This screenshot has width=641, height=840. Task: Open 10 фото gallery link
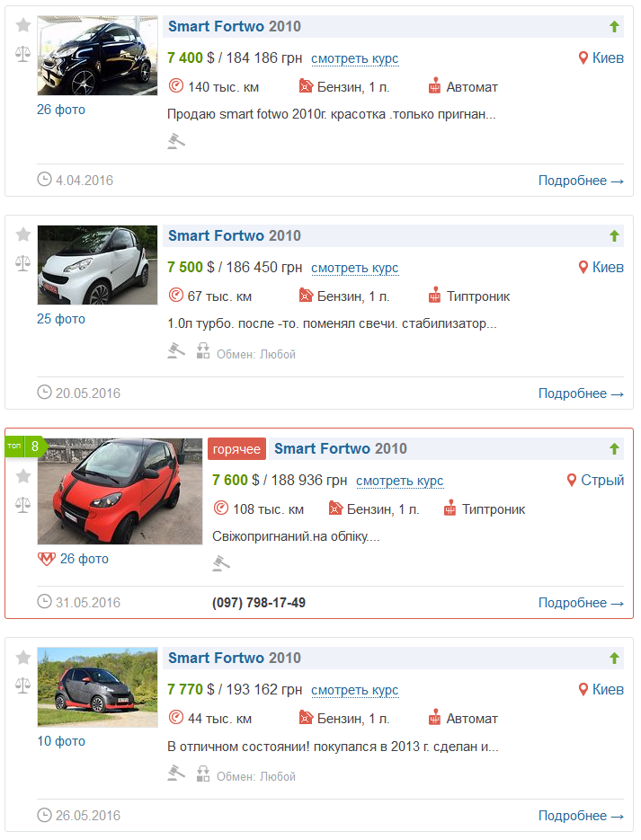coord(61,741)
